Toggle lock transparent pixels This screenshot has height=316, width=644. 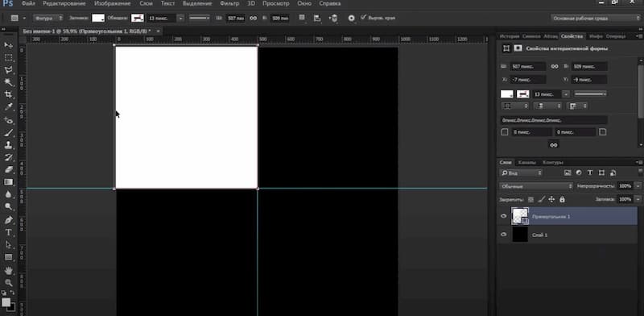tap(530, 199)
